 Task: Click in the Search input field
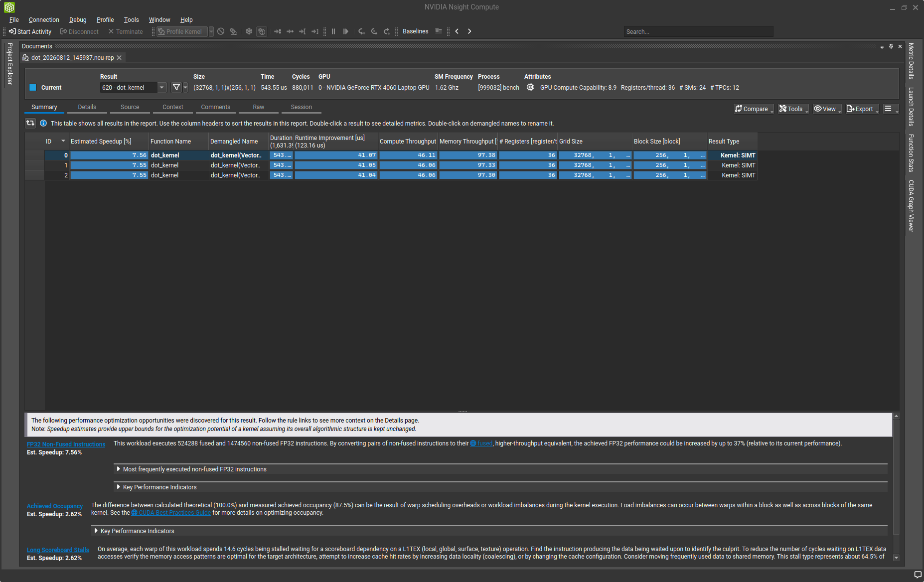coord(698,31)
